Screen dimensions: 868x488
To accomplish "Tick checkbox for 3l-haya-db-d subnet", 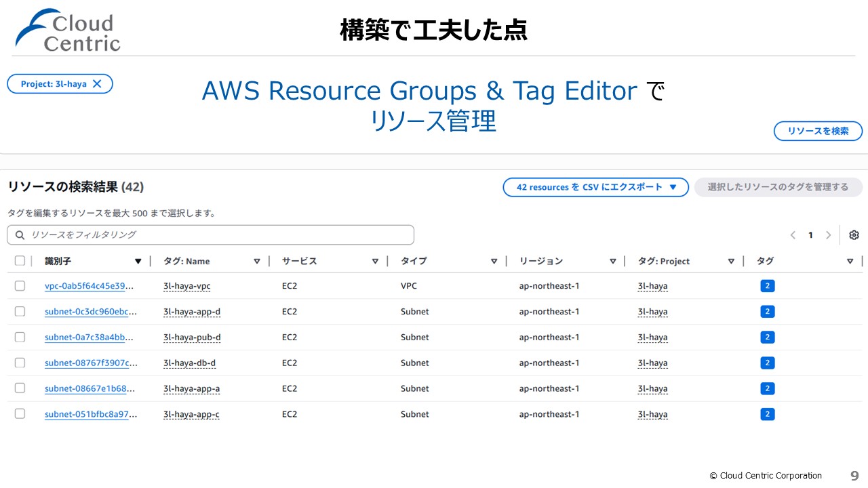I will (x=20, y=363).
